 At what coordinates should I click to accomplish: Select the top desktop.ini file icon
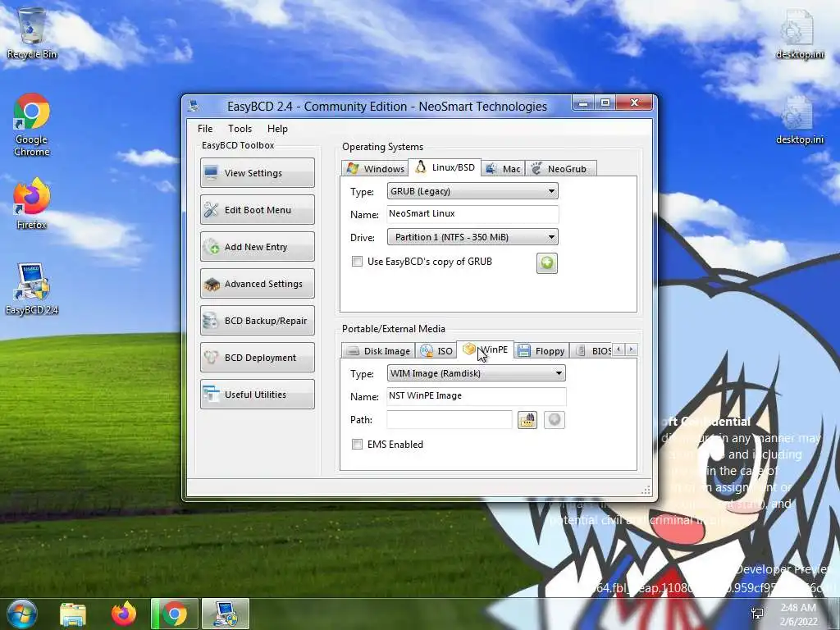[799, 34]
